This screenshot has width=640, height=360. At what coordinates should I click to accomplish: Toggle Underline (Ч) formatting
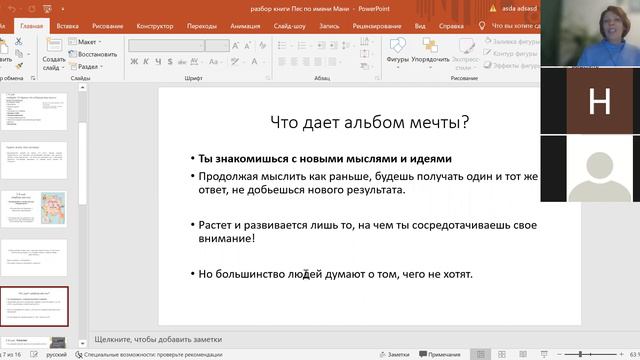(x=158, y=62)
